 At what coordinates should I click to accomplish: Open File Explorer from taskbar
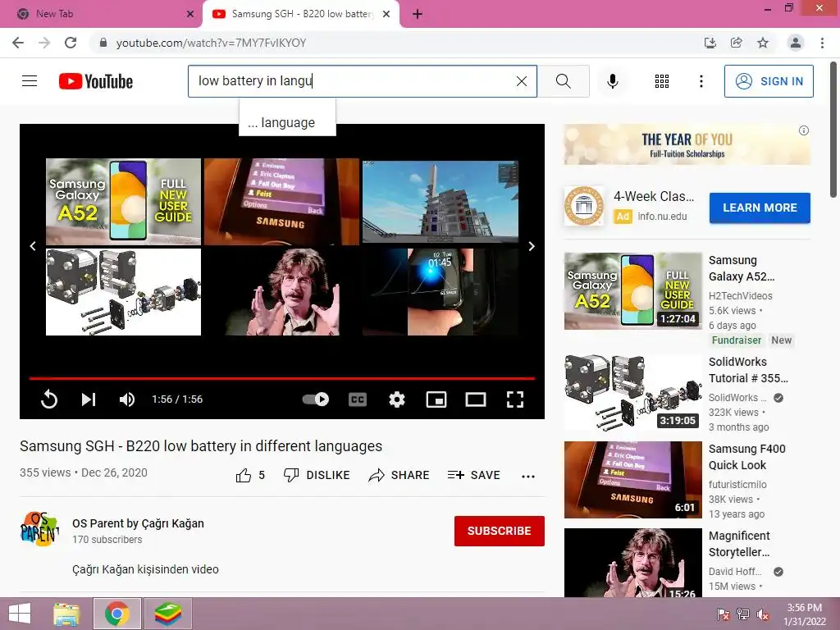click(x=66, y=614)
